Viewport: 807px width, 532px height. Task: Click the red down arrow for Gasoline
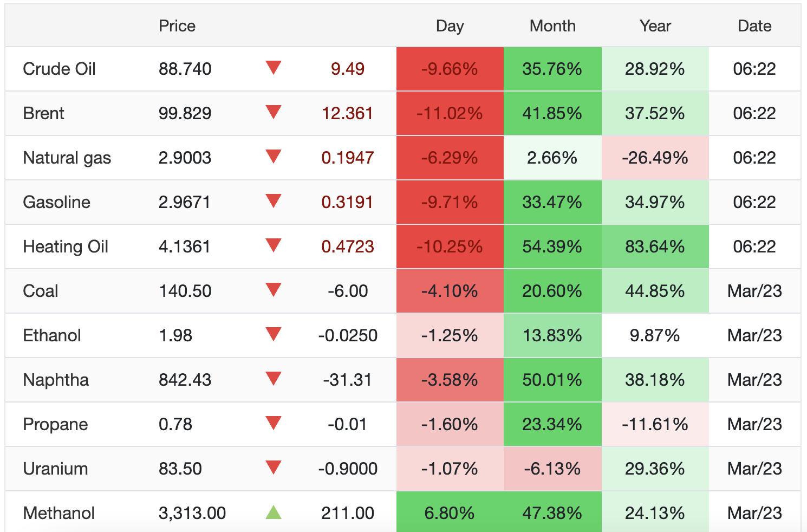[274, 201]
